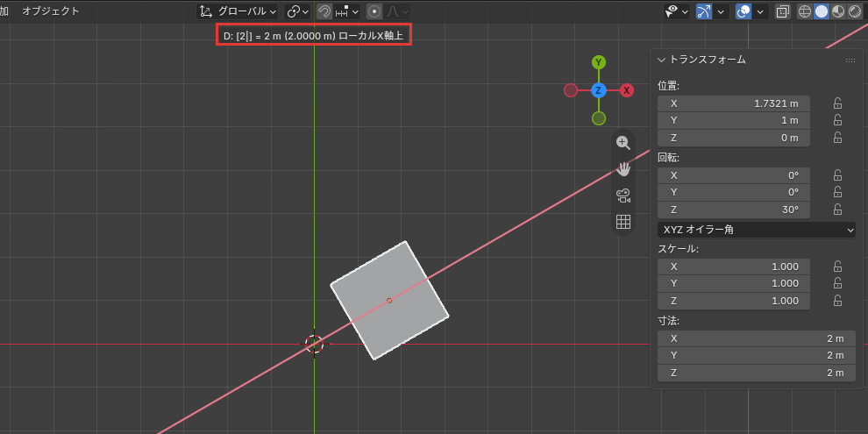Viewport: 868px width, 434px height.
Task: Click the hand pan view icon
Action: tap(623, 169)
